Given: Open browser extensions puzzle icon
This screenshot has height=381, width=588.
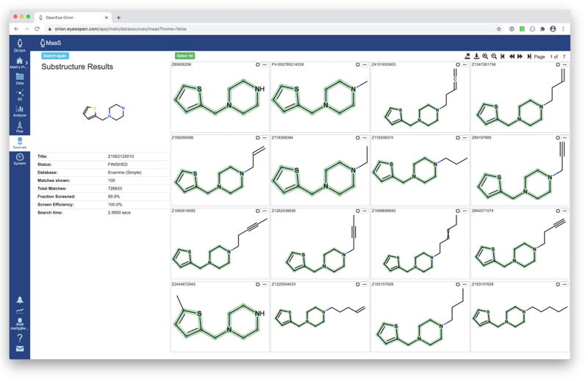Looking at the screenshot, I should 542,29.
